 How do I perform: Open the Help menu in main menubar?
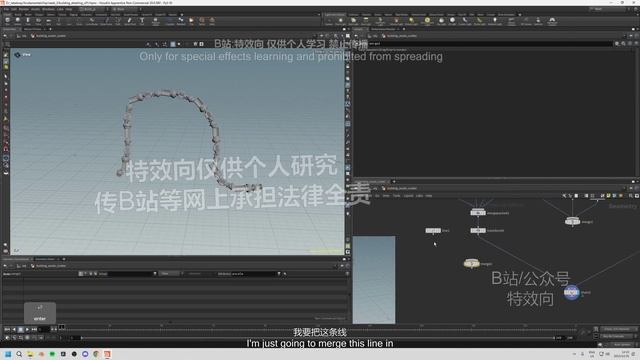[69, 9]
